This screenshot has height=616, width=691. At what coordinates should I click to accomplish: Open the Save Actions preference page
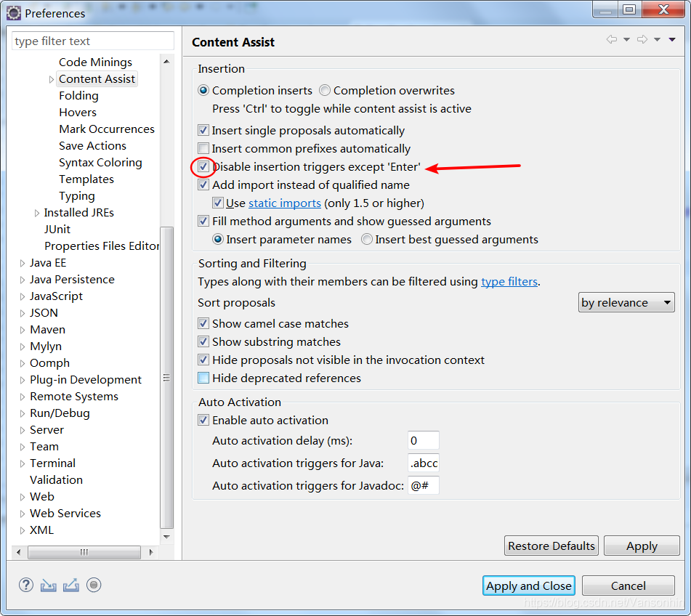click(x=92, y=145)
